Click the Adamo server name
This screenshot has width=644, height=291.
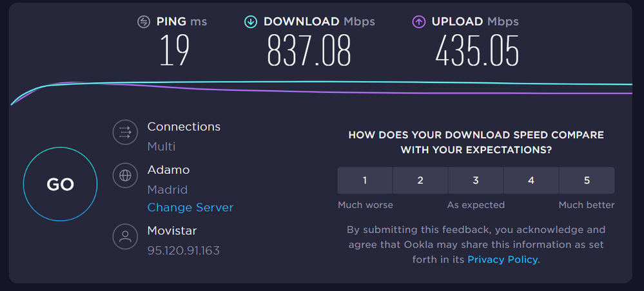[x=168, y=170]
